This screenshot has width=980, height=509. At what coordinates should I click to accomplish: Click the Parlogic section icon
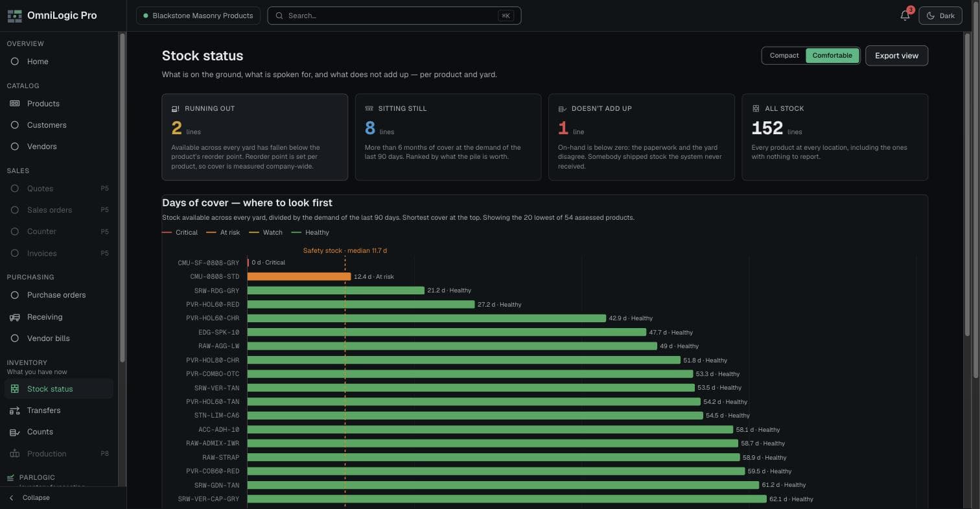(x=10, y=478)
